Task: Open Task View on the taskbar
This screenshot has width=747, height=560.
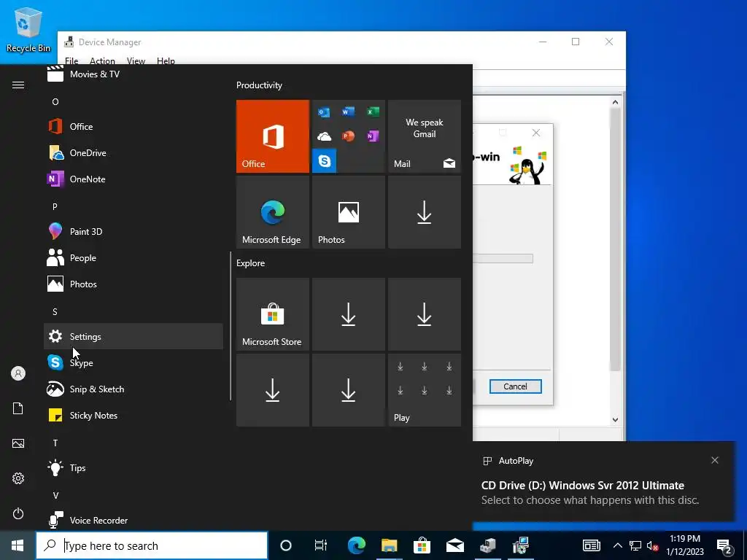Action: click(321, 545)
